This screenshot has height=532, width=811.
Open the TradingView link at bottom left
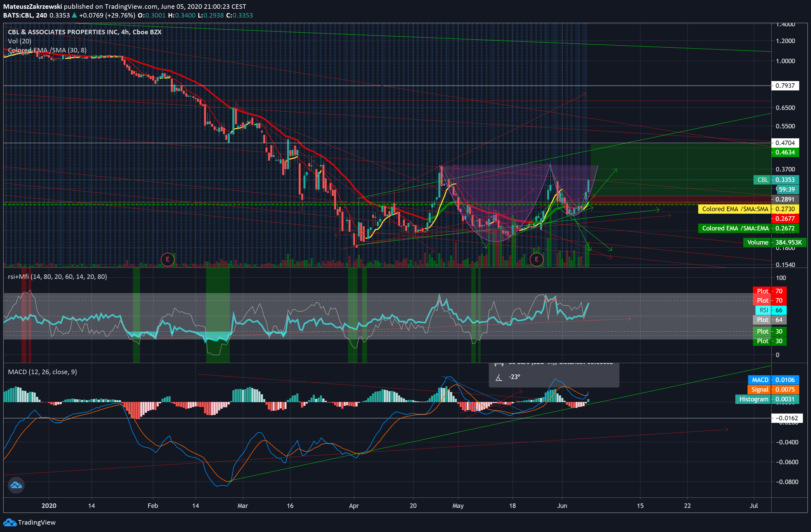[x=29, y=522]
